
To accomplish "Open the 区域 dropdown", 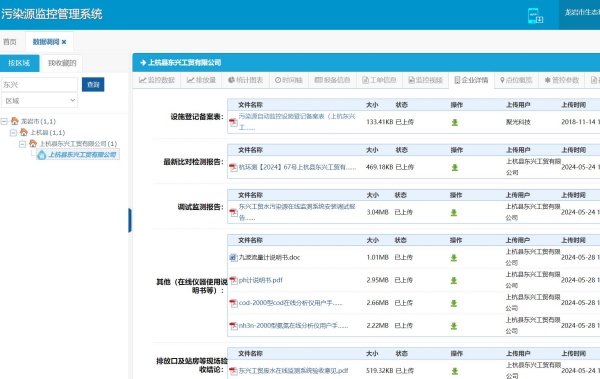I will tap(39, 101).
